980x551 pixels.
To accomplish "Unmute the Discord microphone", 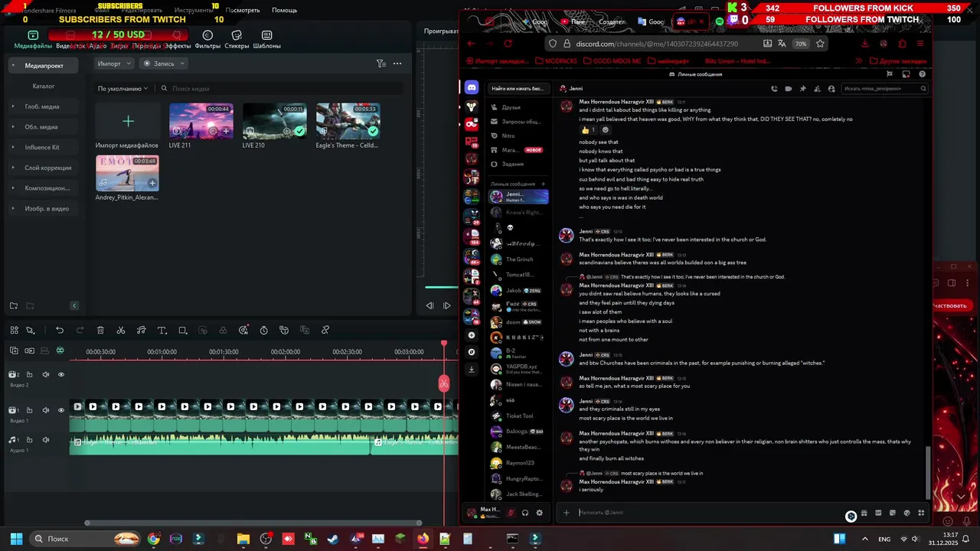I will pyautogui.click(x=511, y=513).
